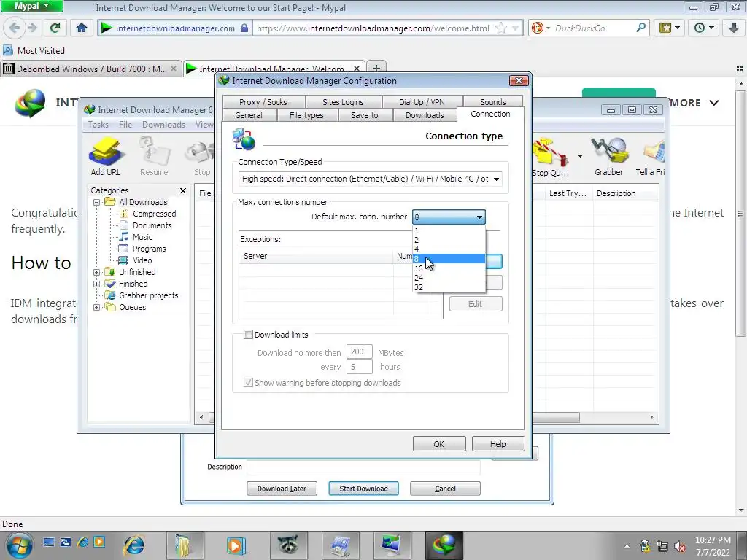The width and height of the screenshot is (747, 560).
Task: Toggle Show warning before stopping downloads checkbox
Action: click(x=248, y=382)
